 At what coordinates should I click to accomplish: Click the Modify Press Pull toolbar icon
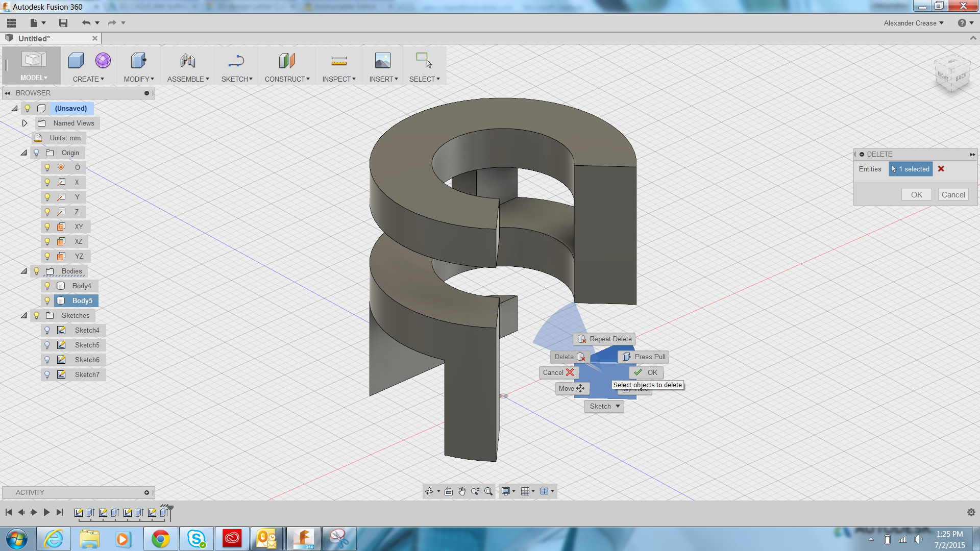(x=138, y=61)
